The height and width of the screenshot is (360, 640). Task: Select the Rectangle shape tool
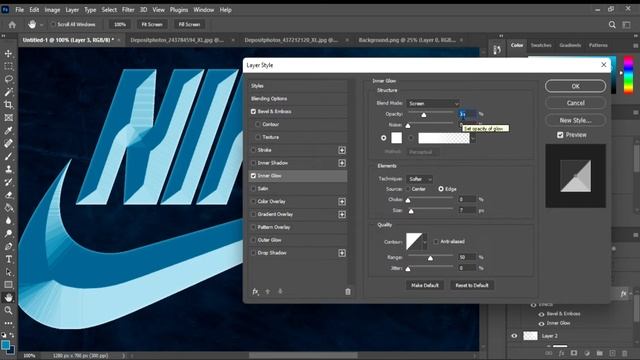pyautogui.click(x=8, y=284)
